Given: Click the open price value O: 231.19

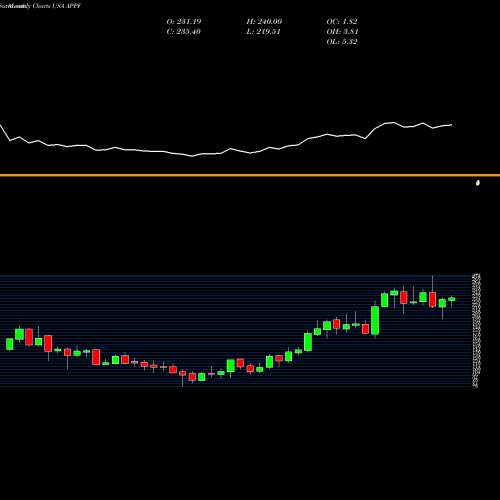Looking at the screenshot, I should (184, 22).
